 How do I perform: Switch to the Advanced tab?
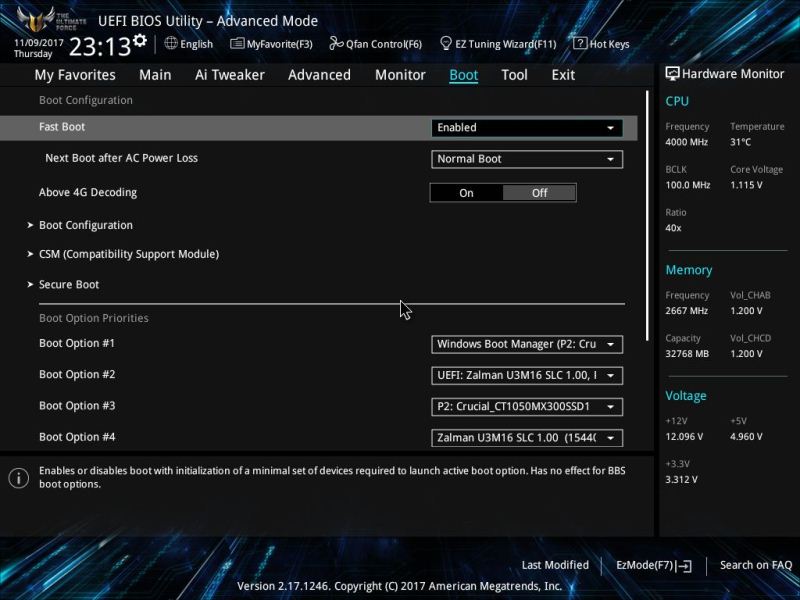[x=319, y=75]
